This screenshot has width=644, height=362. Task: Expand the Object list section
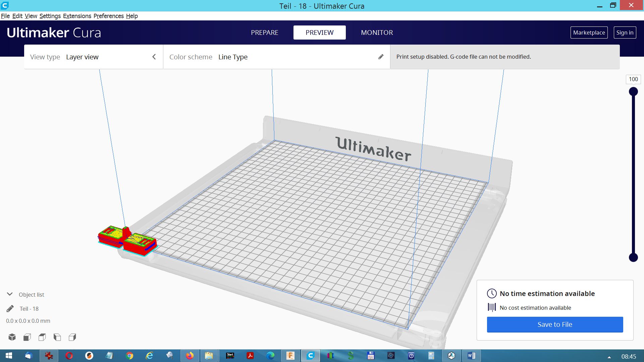[x=9, y=294]
